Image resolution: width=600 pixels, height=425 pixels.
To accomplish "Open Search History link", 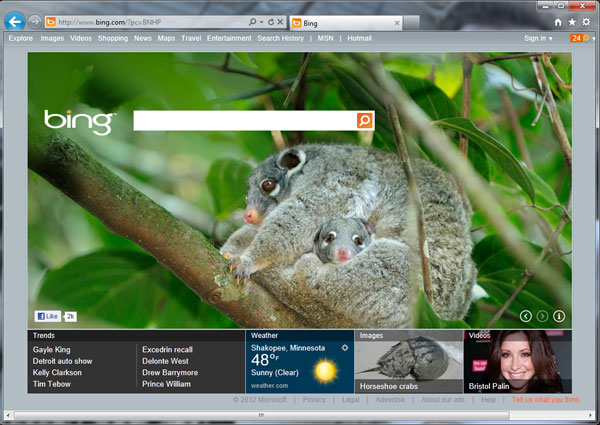I will pos(280,38).
